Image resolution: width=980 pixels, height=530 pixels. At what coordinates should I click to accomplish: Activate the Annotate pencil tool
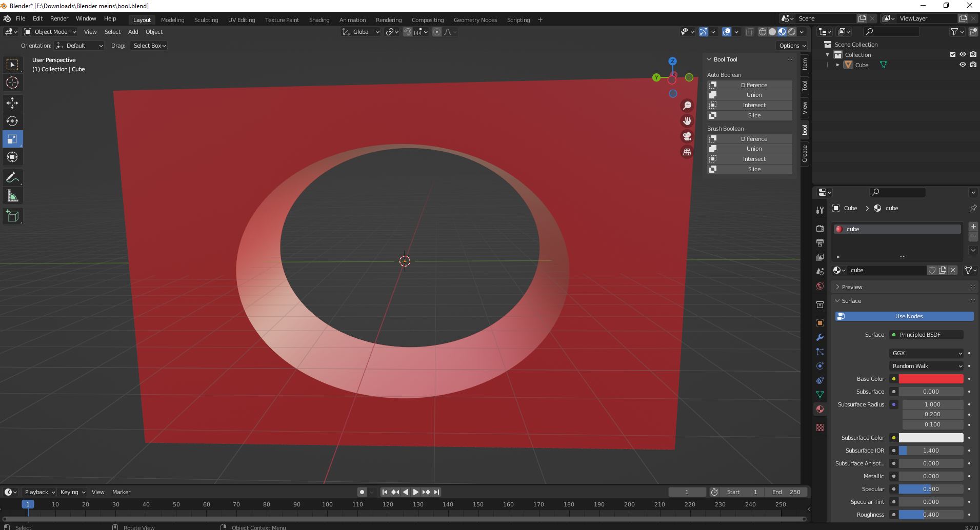point(12,178)
